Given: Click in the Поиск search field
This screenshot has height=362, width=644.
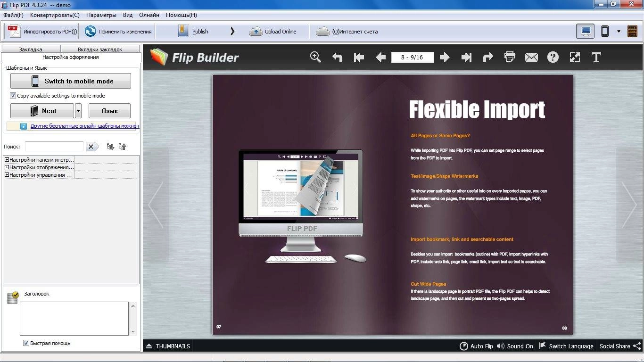Looking at the screenshot, I should (x=54, y=147).
